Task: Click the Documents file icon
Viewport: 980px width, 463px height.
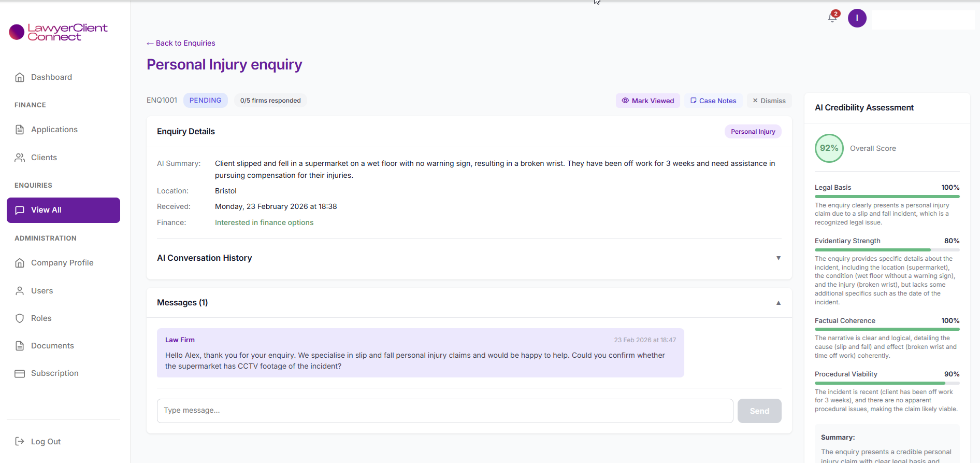Action: coord(20,346)
